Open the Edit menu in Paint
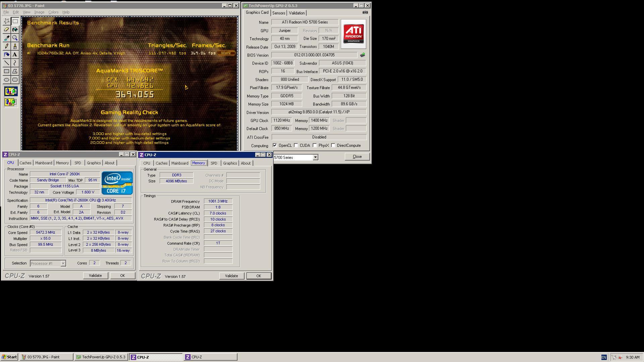Image resolution: width=644 pixels, height=362 pixels. [16, 12]
